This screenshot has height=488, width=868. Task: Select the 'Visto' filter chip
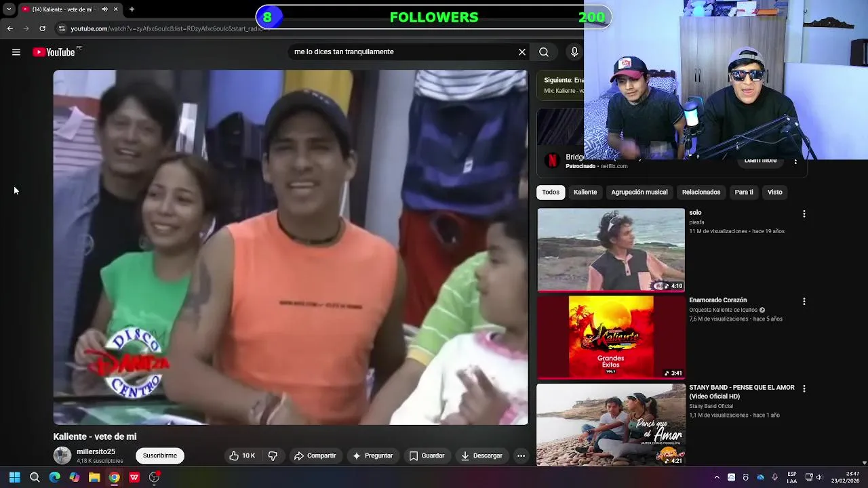point(775,192)
